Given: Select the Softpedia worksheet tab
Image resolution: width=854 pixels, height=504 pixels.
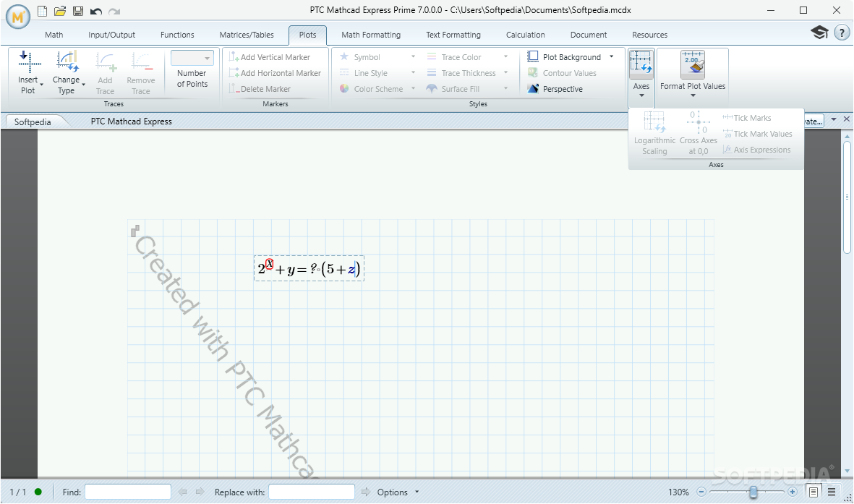Looking at the screenshot, I should (x=33, y=121).
